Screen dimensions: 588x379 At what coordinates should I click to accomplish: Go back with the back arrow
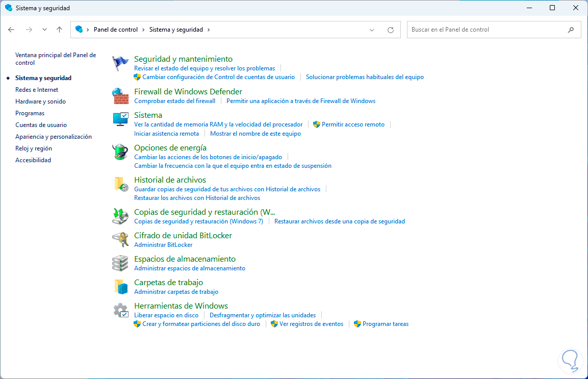pos(11,30)
